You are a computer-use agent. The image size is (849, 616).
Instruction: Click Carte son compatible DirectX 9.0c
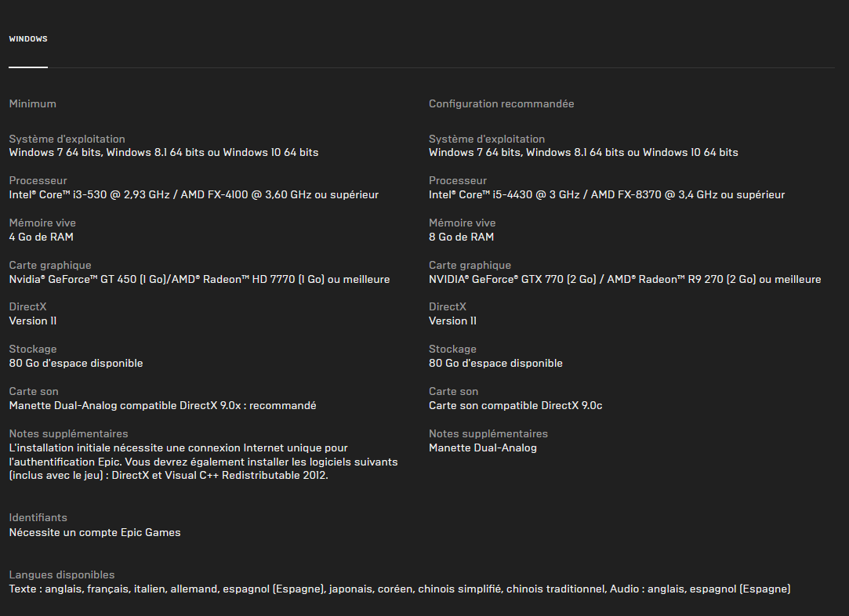pyautogui.click(x=516, y=405)
